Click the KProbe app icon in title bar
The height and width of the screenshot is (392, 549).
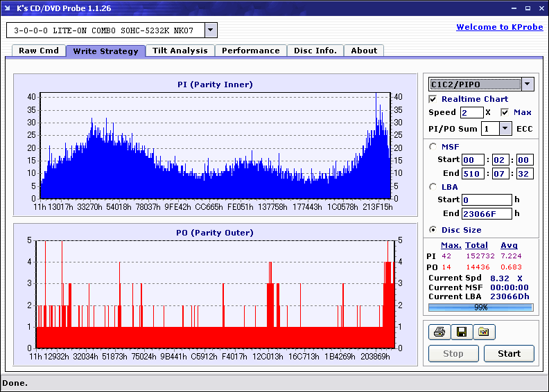pos(8,8)
